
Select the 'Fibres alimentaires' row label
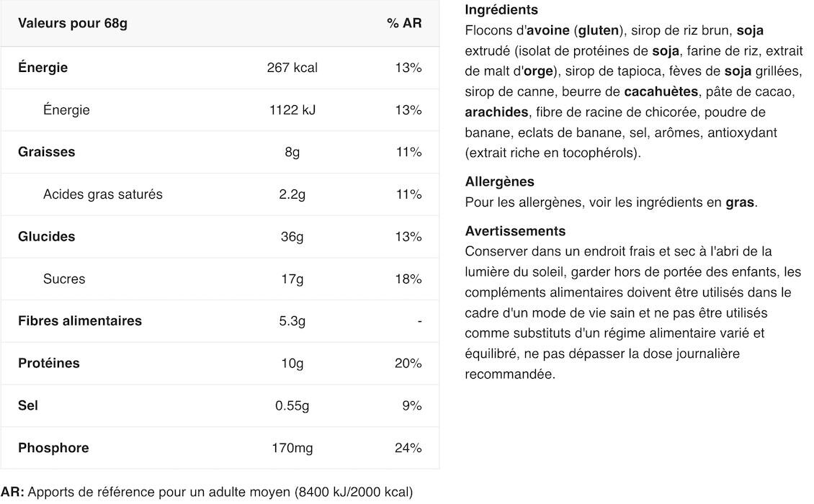[x=79, y=321]
